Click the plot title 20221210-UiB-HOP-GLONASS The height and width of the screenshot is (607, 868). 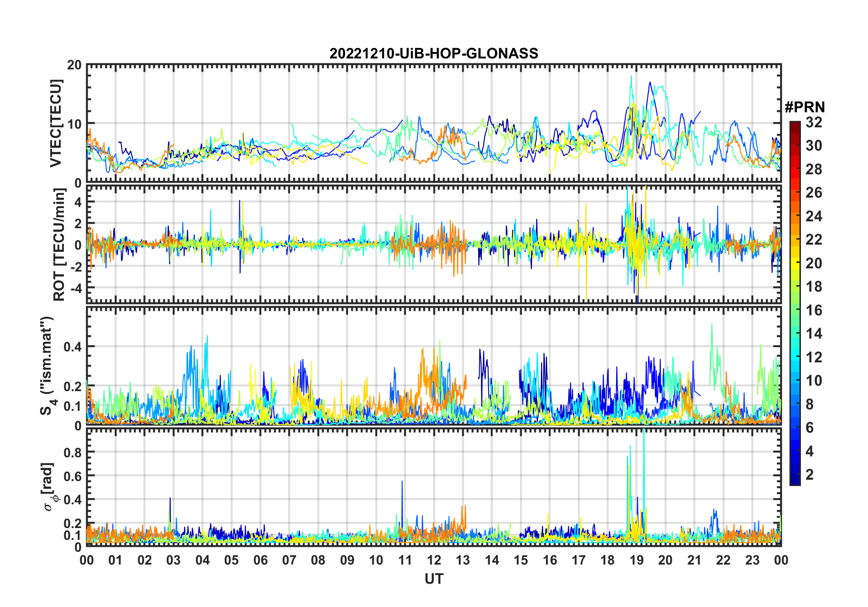pyautogui.click(x=434, y=54)
